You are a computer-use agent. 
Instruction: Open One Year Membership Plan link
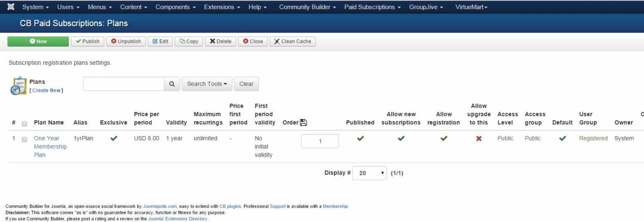pos(50,146)
